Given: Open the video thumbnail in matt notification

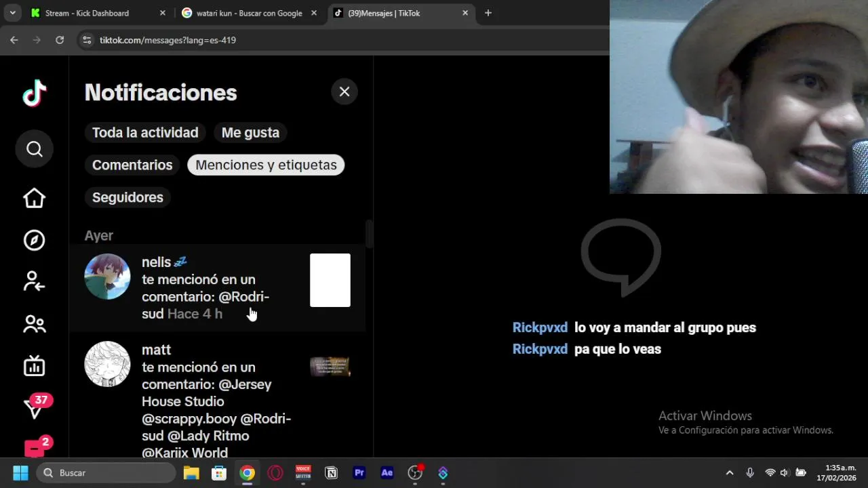Looking at the screenshot, I should click(330, 367).
